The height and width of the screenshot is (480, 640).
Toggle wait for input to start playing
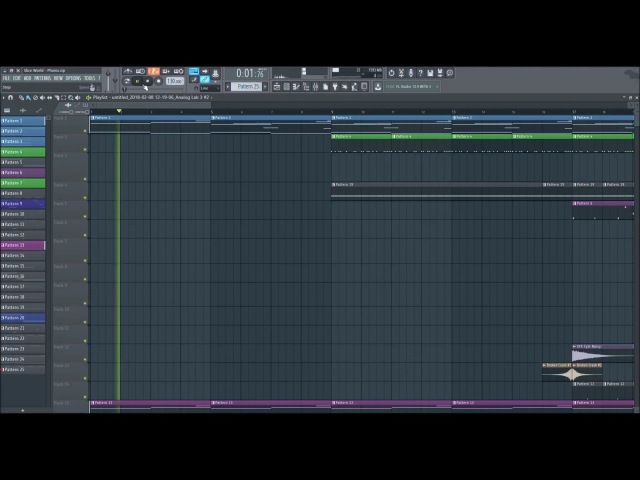tap(140, 71)
